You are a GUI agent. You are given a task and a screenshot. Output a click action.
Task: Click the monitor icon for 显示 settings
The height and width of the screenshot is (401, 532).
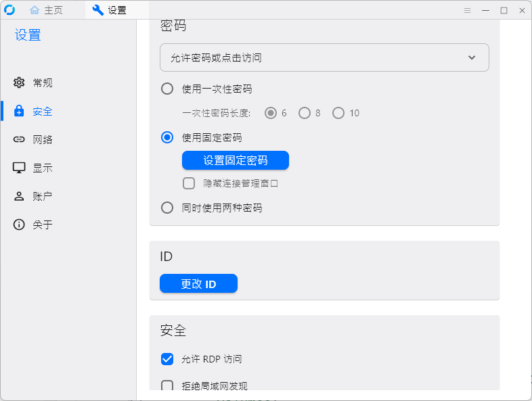pyautogui.click(x=19, y=168)
